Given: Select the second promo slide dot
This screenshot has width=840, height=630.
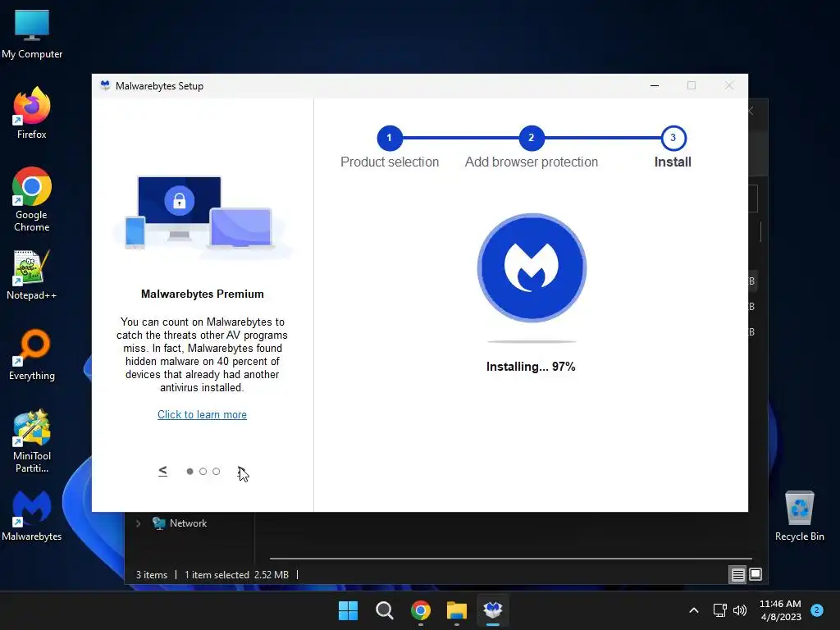Looking at the screenshot, I should pyautogui.click(x=203, y=472).
